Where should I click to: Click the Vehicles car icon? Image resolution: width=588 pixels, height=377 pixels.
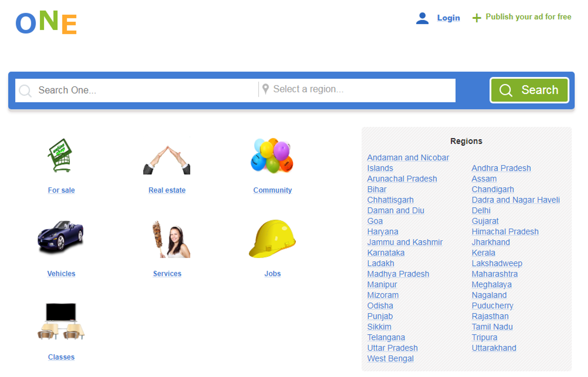coord(61,239)
